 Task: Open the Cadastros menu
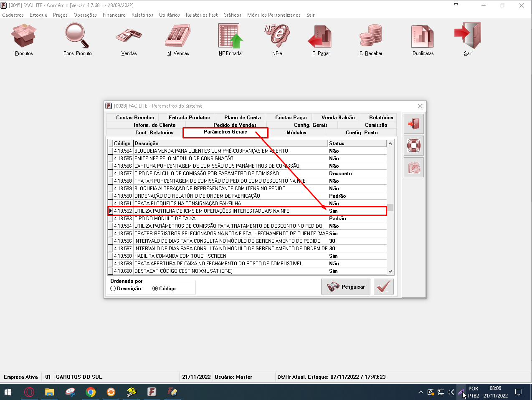pyautogui.click(x=13, y=15)
